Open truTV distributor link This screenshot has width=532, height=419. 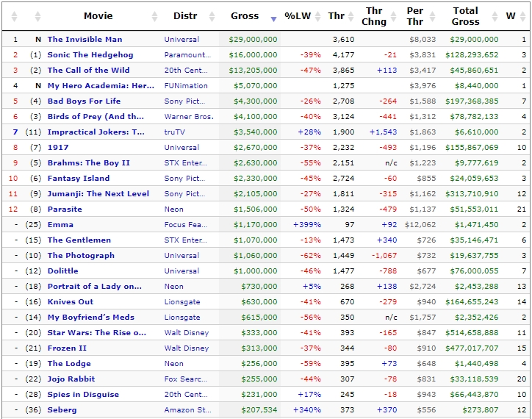(x=175, y=132)
